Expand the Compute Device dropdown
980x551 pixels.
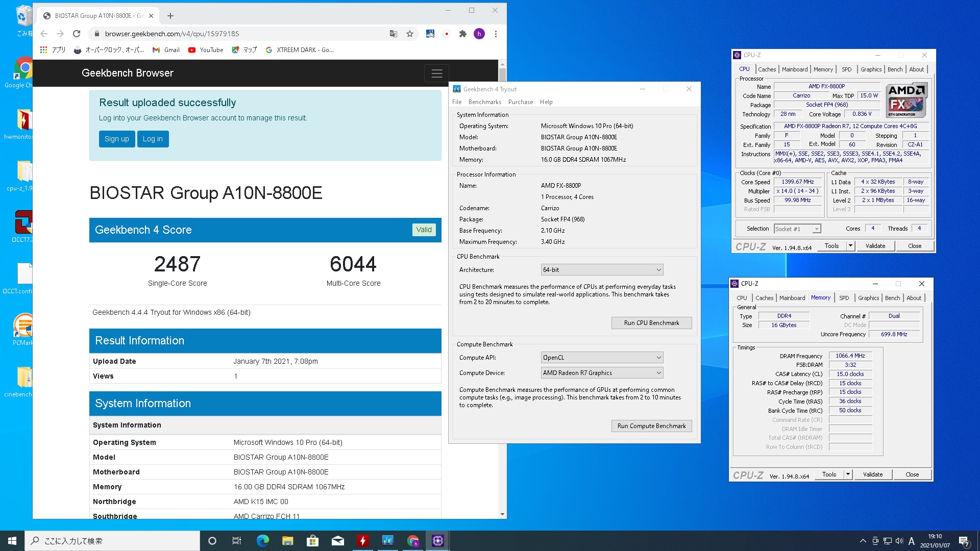point(602,373)
